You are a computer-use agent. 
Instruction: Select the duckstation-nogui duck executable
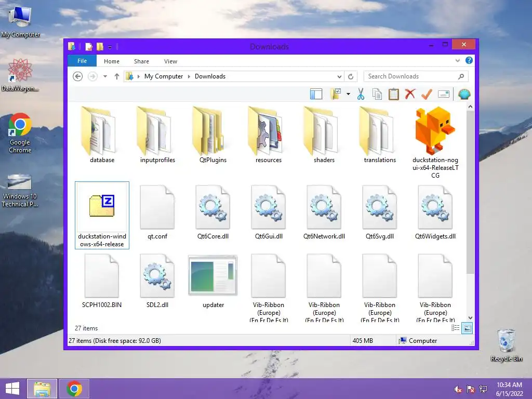pos(435,142)
